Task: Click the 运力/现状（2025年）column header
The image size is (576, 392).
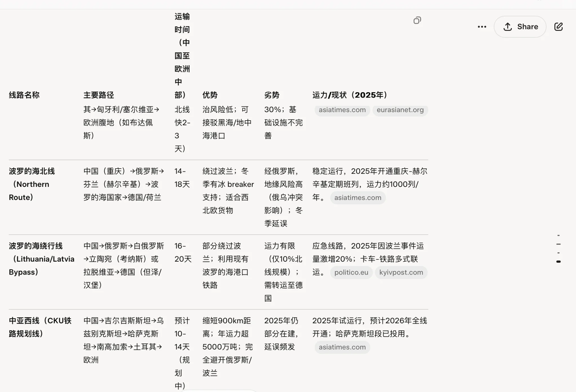Action: (x=350, y=95)
